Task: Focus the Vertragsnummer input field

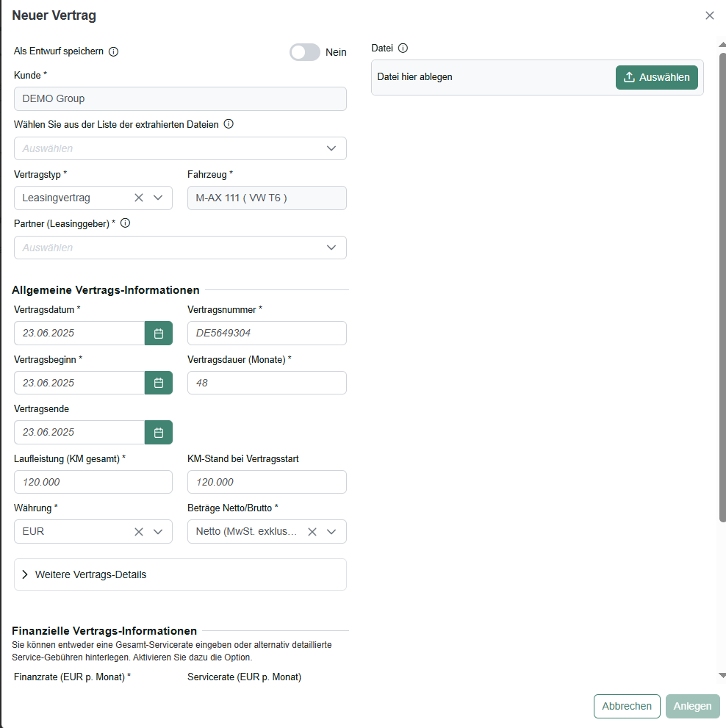Action: [x=267, y=334]
